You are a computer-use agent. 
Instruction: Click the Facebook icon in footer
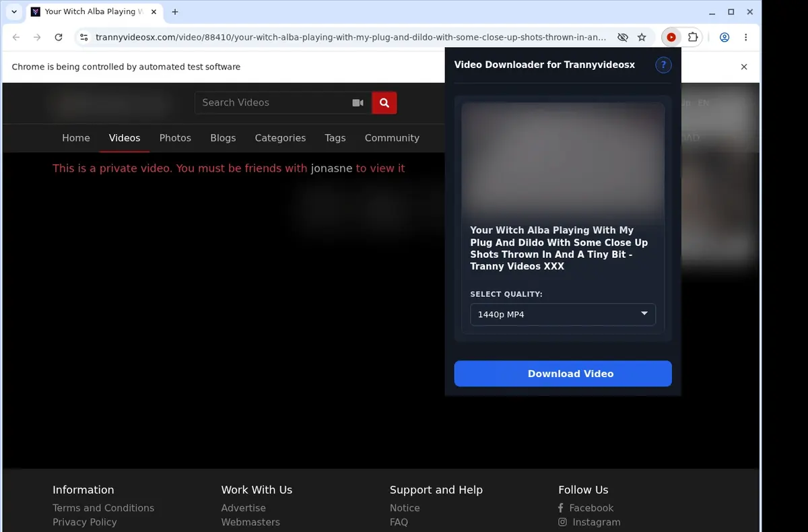pos(561,508)
